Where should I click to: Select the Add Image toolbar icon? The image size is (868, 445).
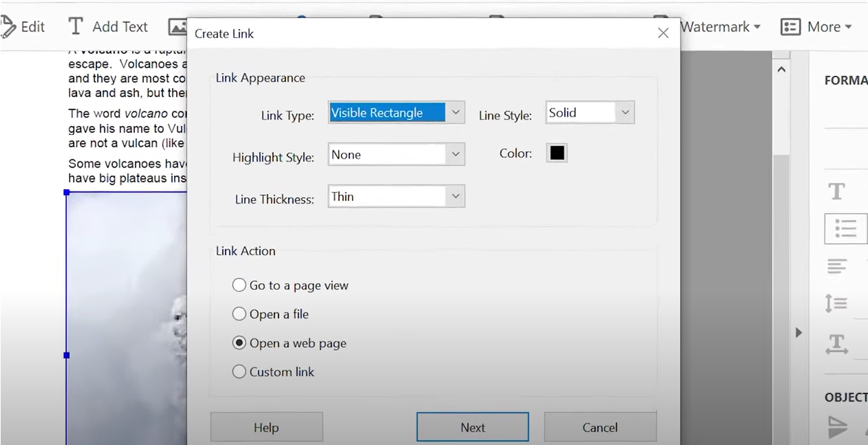pos(178,26)
